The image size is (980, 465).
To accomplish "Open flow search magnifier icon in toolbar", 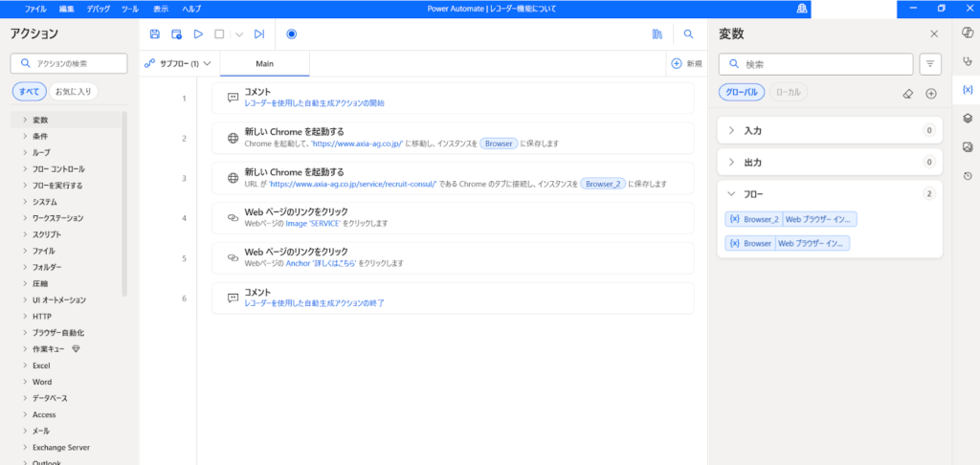I will pyautogui.click(x=688, y=34).
